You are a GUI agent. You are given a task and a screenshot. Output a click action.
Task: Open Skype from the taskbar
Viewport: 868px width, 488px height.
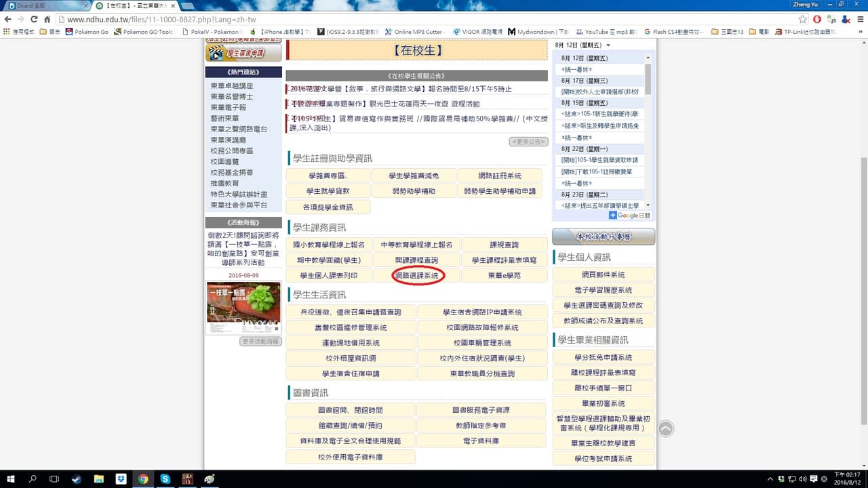[165, 479]
